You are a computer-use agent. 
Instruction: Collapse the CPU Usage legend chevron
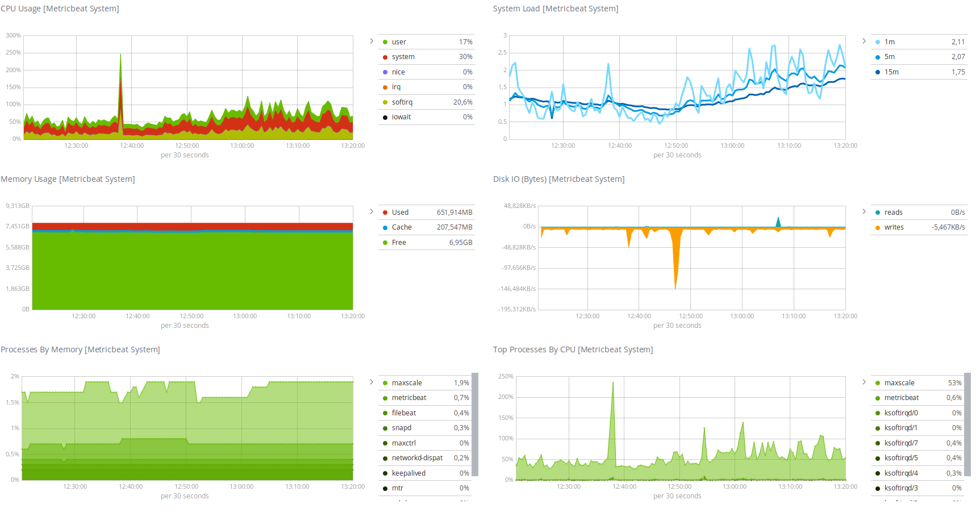coord(372,41)
